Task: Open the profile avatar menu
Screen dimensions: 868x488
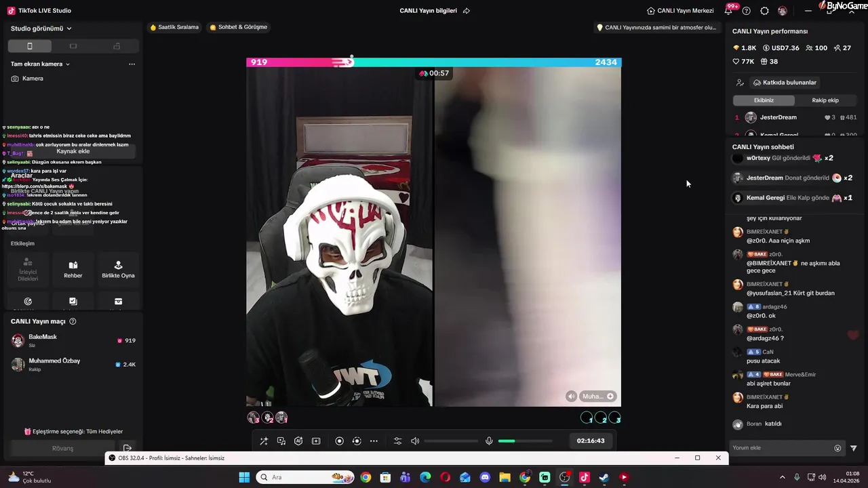Action: click(x=783, y=11)
